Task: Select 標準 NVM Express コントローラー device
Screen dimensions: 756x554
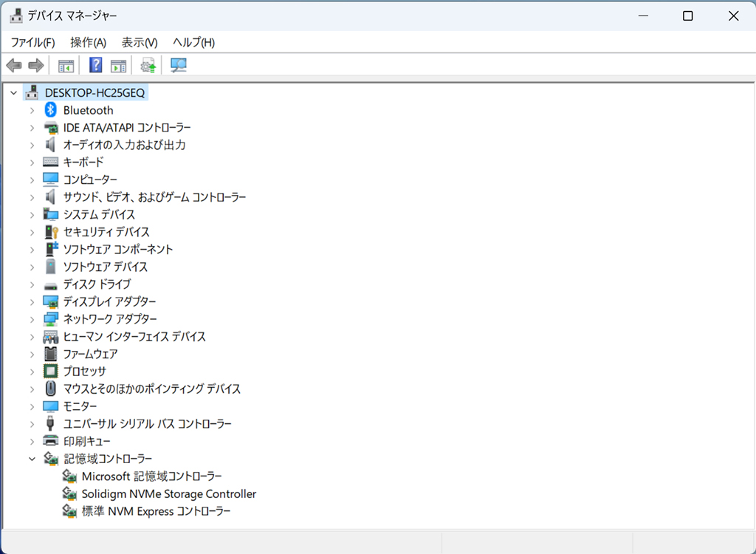Action: point(157,511)
